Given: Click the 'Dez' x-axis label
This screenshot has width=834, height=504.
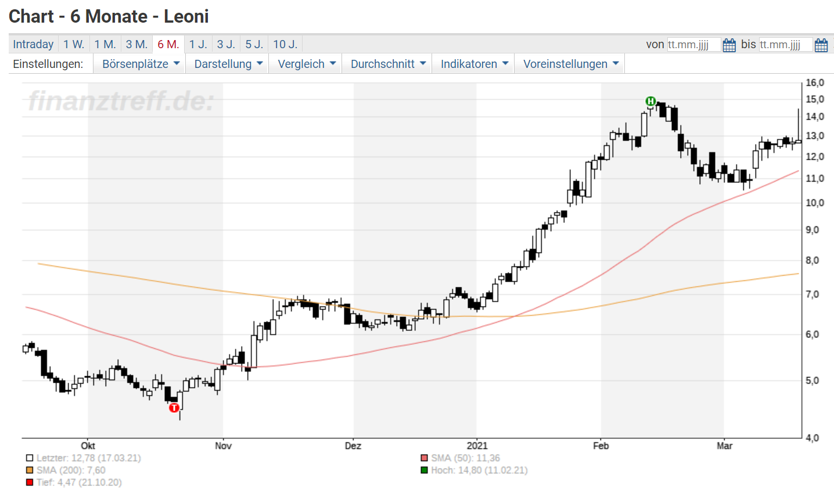Looking at the screenshot, I should (x=353, y=446).
